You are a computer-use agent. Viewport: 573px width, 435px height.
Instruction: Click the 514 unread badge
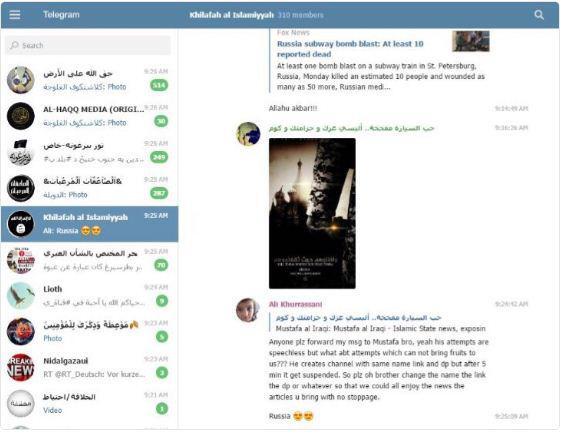coord(159,85)
